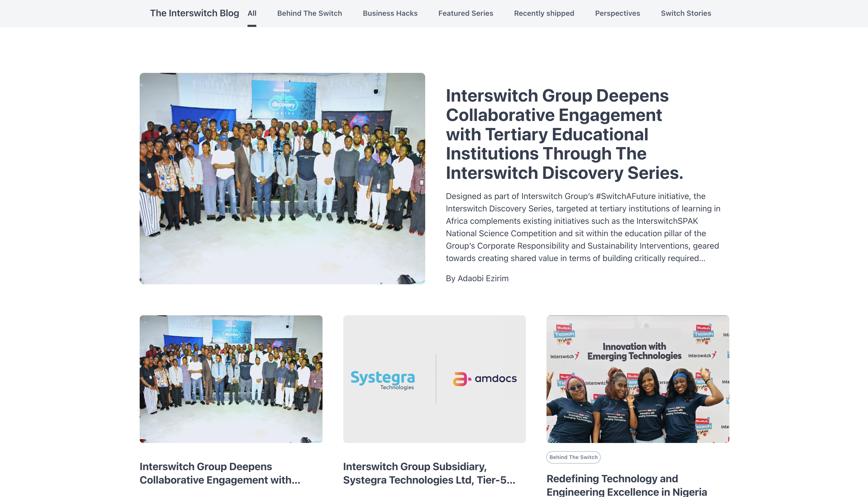Click The Interswitch Blog site title
This screenshot has height=497, width=868.
click(194, 13)
